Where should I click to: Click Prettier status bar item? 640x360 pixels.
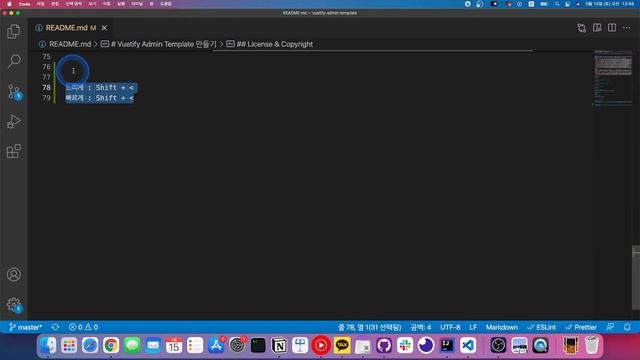click(581, 327)
